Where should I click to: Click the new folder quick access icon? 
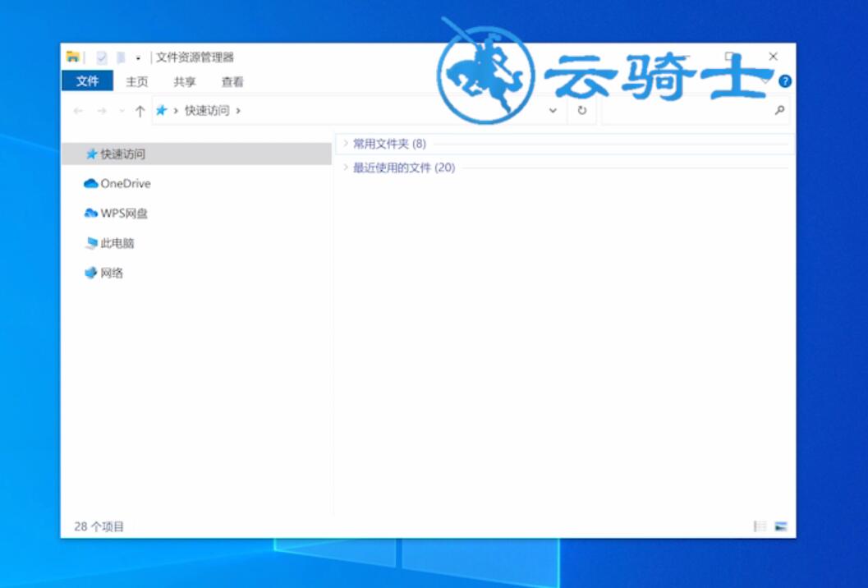(120, 57)
